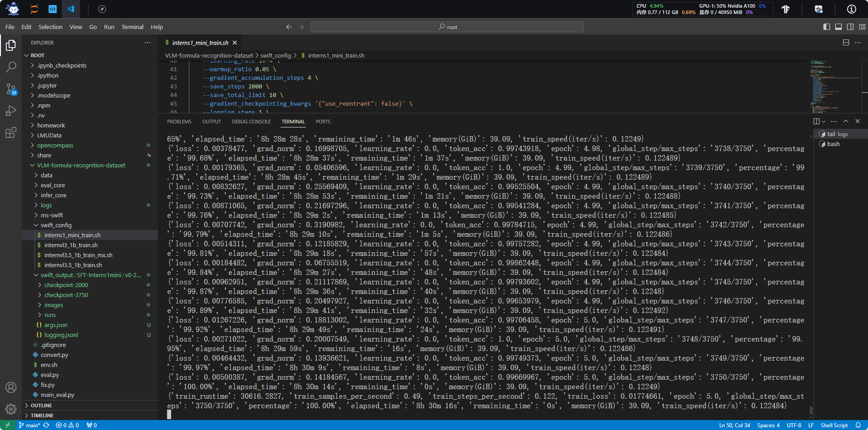Switch to the OUTPUT tab
Viewport: 868px width, 430px height.
pos(212,122)
